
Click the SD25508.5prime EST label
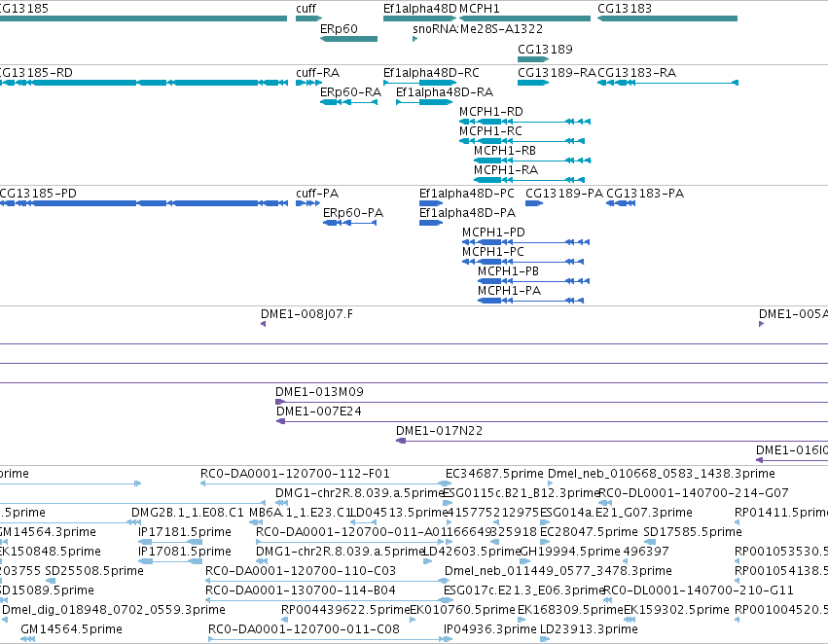[94, 571]
